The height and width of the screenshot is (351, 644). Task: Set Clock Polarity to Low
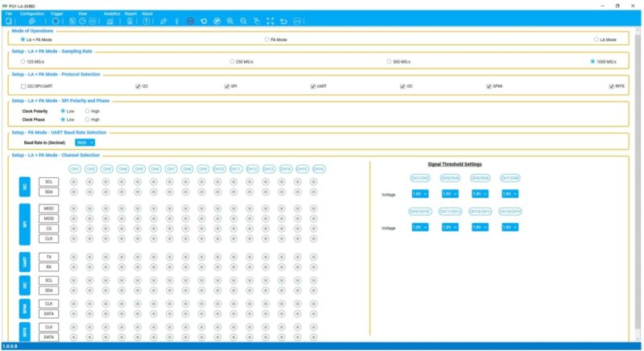pyautogui.click(x=63, y=111)
